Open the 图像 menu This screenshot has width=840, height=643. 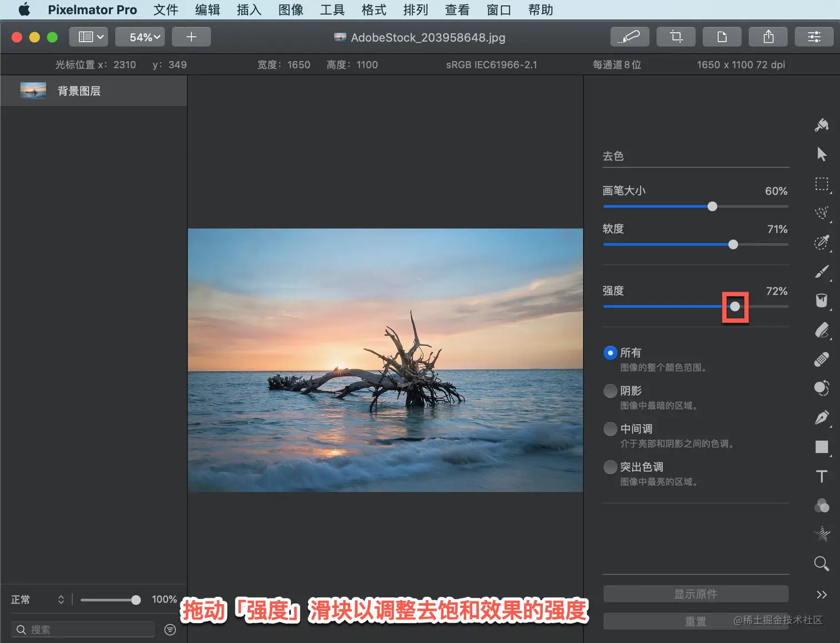coord(291,9)
